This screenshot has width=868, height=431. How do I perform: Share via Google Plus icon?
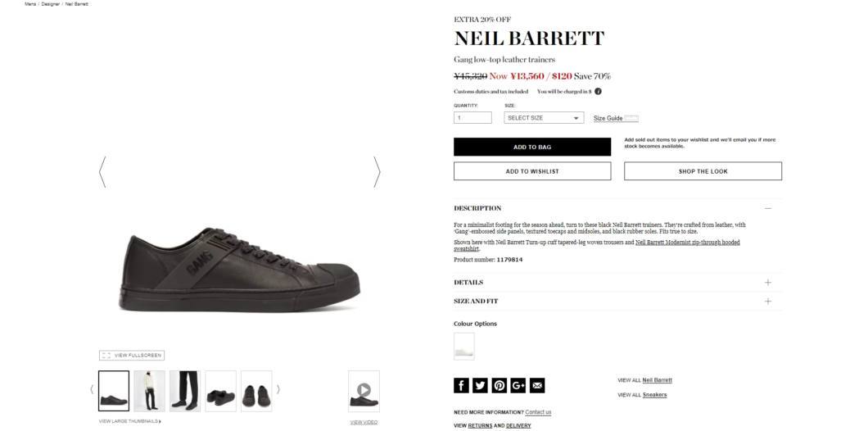[x=518, y=386]
